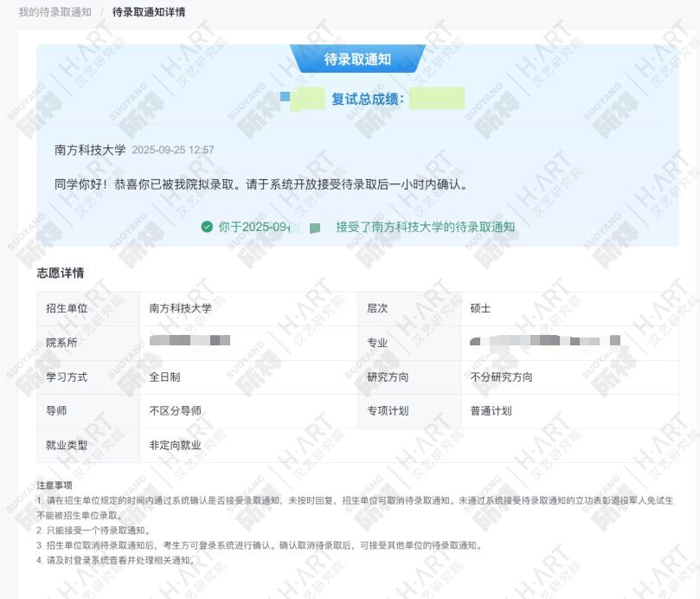700x599 pixels.
Task: Click 南方科技大学 in the 招生单位 row
Action: [180, 308]
